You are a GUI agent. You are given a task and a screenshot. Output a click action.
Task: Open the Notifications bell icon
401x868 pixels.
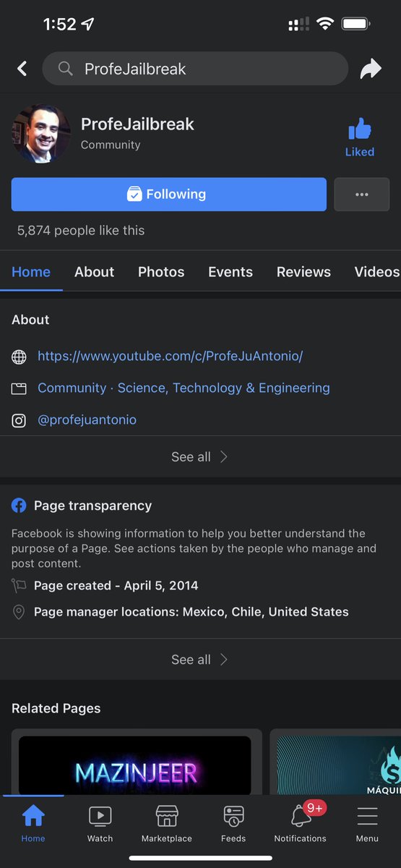tap(301, 817)
